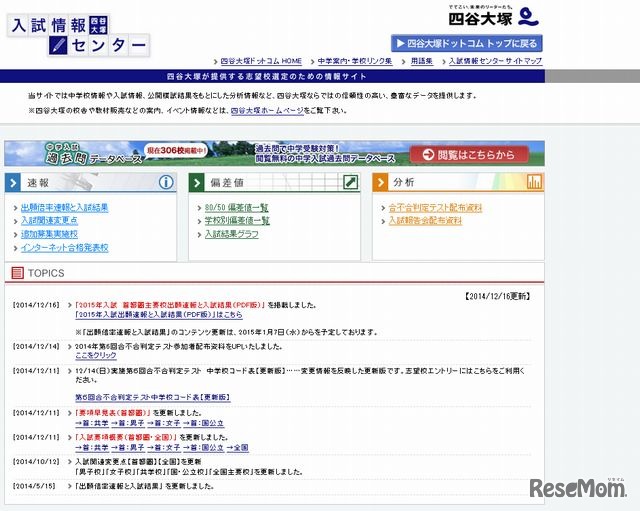Image resolution: width=640 pixels, height=511 pixels.
Task: Follow the 四谷大塚ホームページ link
Action: click(267, 111)
